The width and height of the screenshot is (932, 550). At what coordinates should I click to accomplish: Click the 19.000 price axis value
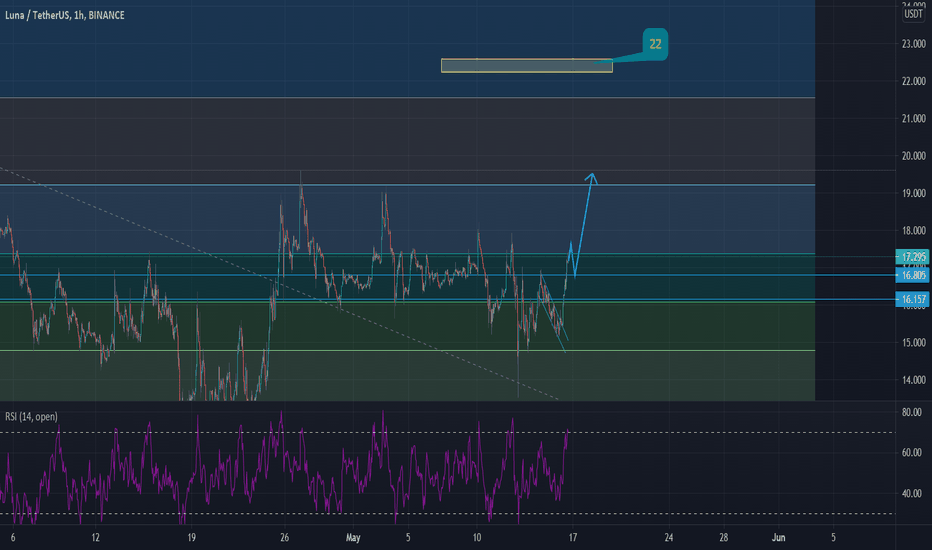point(914,193)
